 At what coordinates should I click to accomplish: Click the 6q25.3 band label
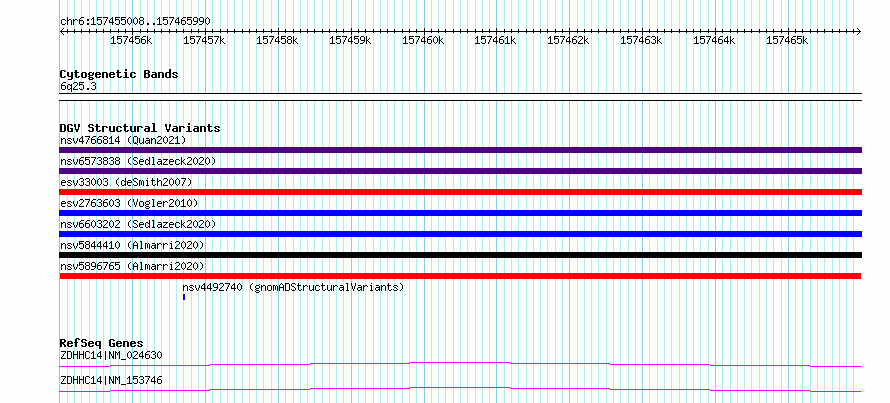coord(78,86)
